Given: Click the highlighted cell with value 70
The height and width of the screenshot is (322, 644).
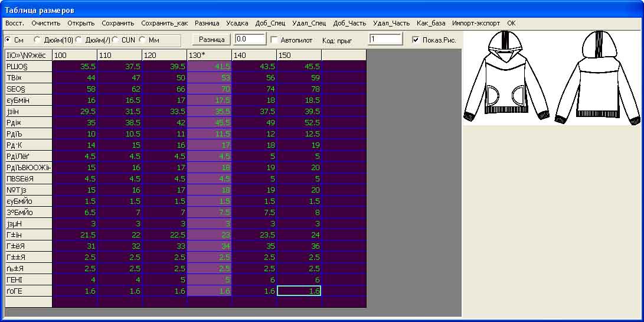Looking at the screenshot, I should coord(209,89).
